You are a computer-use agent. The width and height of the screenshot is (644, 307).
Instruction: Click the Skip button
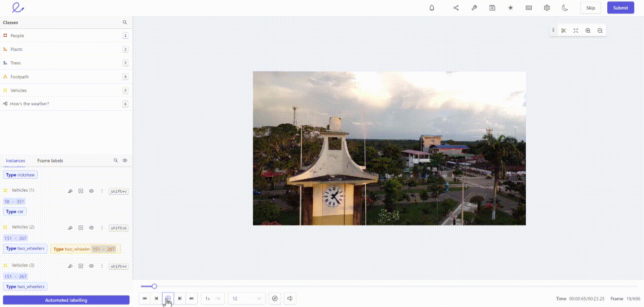pyautogui.click(x=591, y=8)
